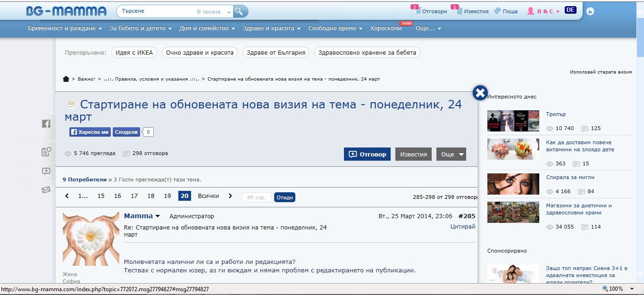Go to previous page with left arrow
644x295 pixels.
coord(67,196)
